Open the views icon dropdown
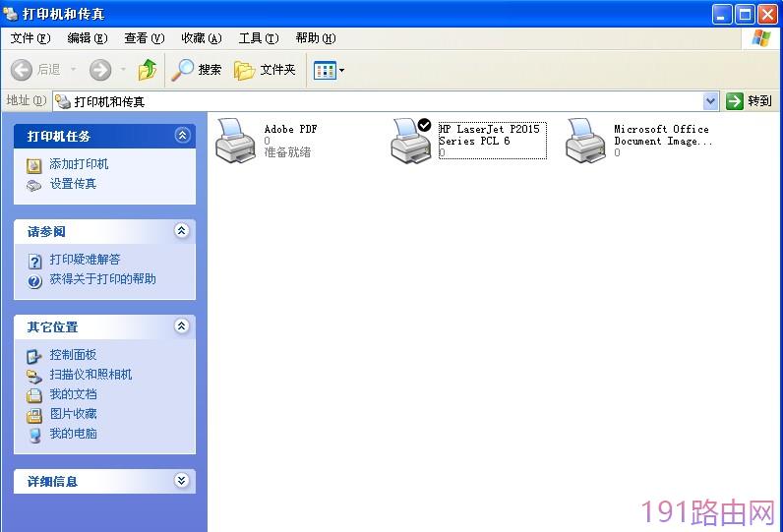 point(329,71)
